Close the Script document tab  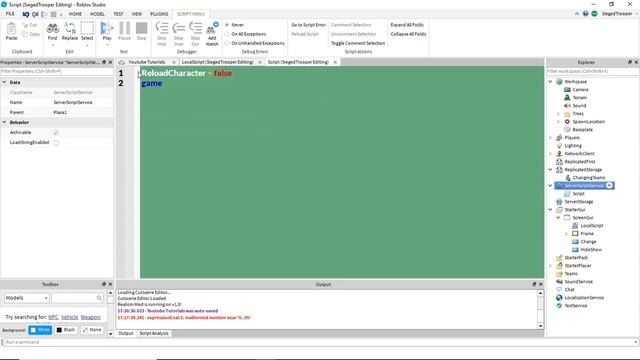coord(336,62)
